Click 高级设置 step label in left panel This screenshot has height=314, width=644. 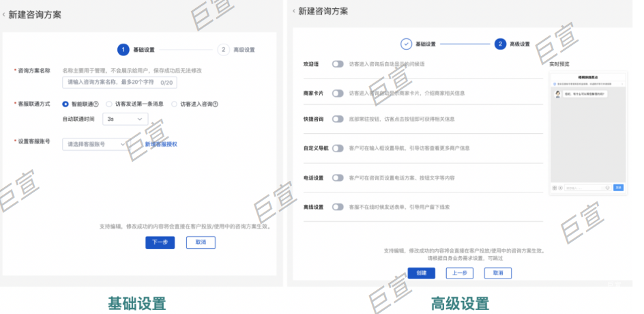pyautogui.click(x=244, y=50)
